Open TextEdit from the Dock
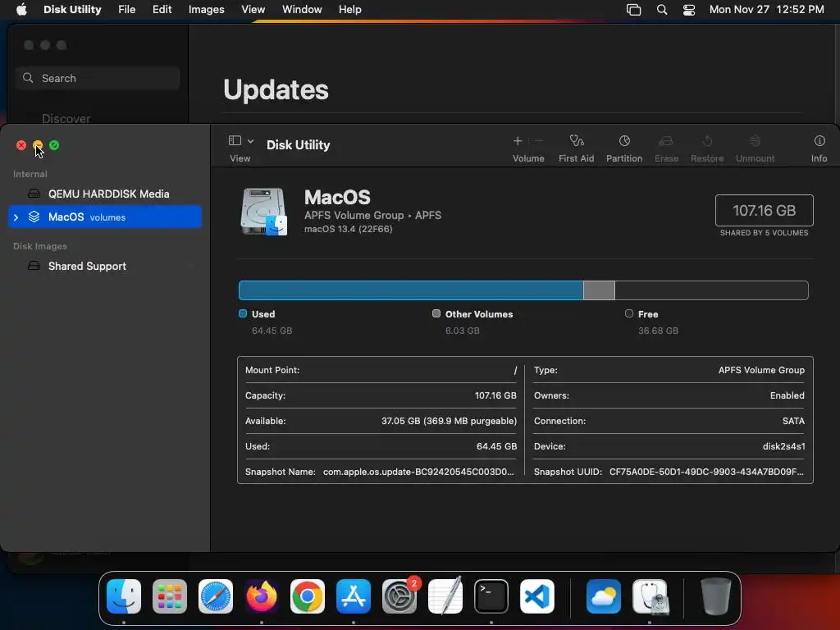 click(x=445, y=596)
